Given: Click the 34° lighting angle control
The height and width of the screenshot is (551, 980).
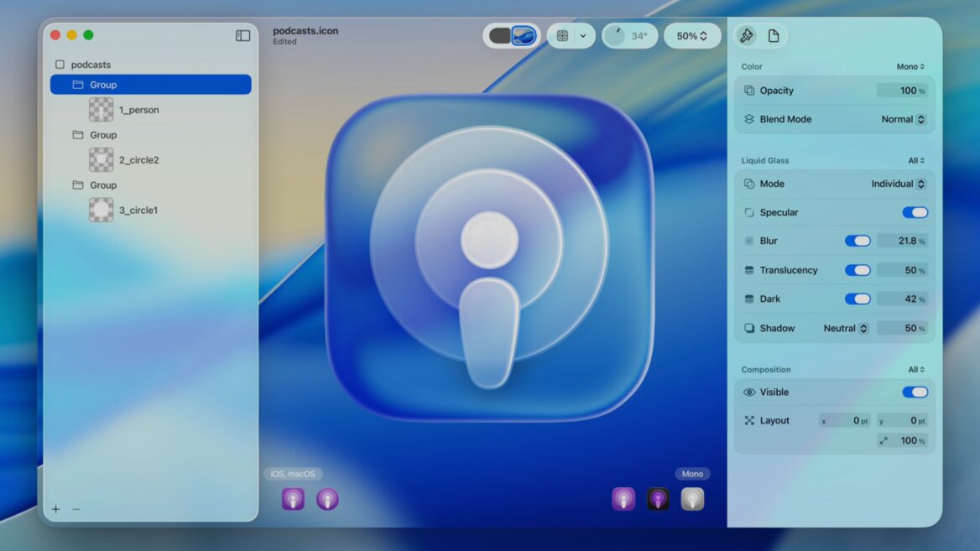Looking at the screenshot, I should 629,35.
